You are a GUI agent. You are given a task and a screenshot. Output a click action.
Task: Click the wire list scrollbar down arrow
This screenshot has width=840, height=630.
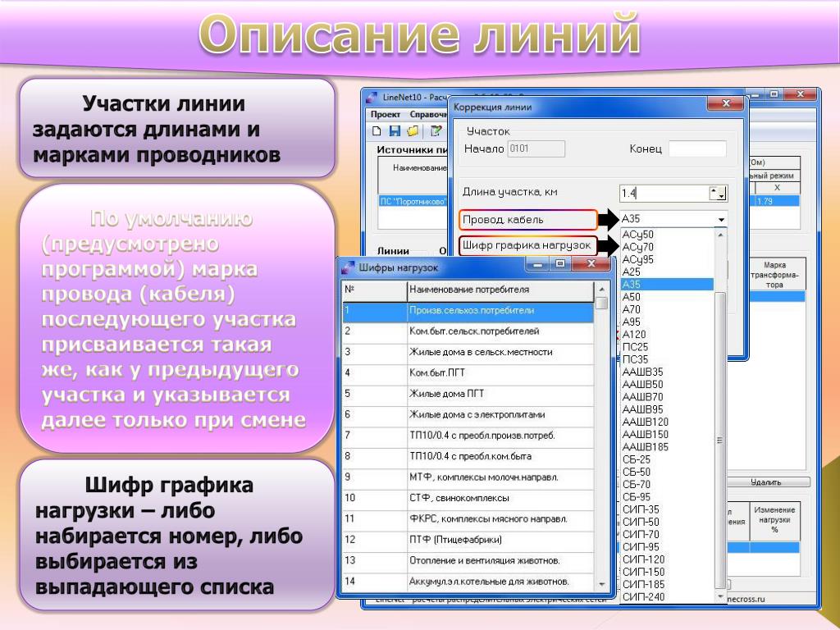(x=720, y=597)
